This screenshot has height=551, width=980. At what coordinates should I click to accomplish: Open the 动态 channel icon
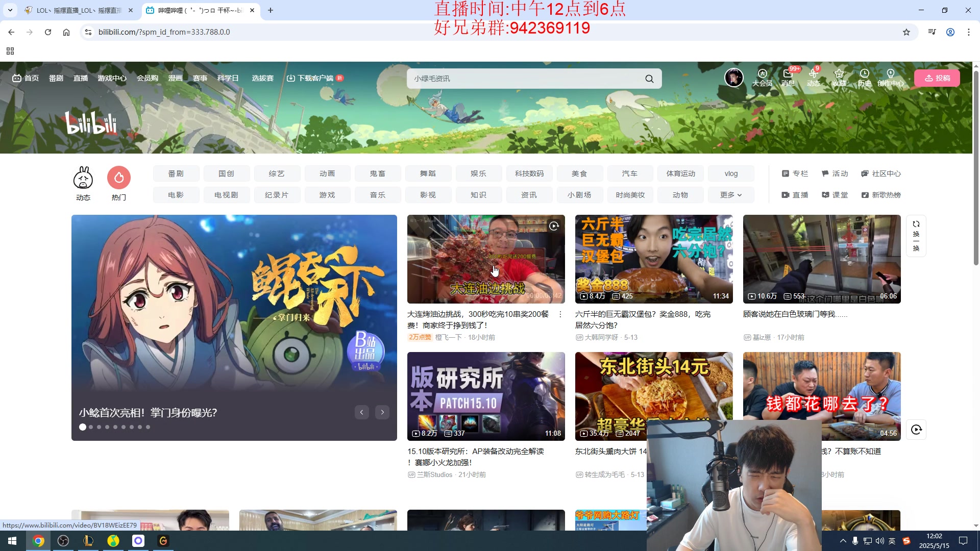(x=83, y=184)
